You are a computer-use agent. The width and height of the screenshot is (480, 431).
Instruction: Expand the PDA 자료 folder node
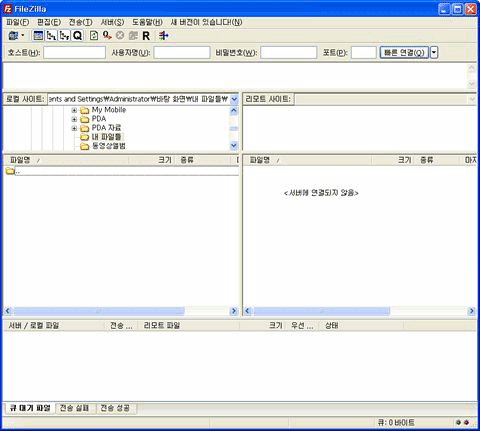pos(74,128)
